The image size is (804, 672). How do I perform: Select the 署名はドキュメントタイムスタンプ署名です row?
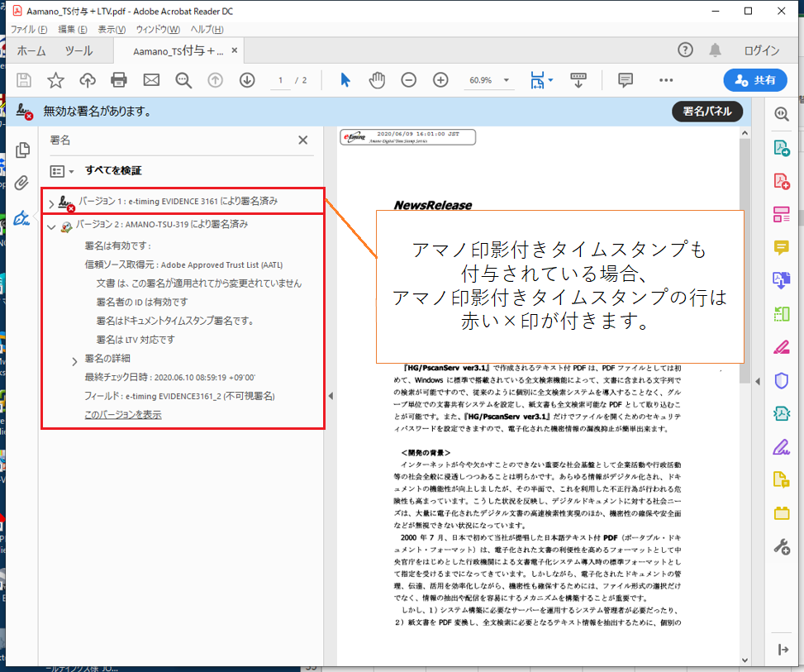coord(175,321)
